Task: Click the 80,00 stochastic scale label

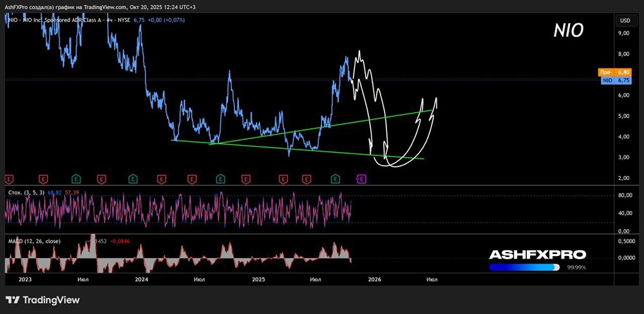Action: pos(625,195)
